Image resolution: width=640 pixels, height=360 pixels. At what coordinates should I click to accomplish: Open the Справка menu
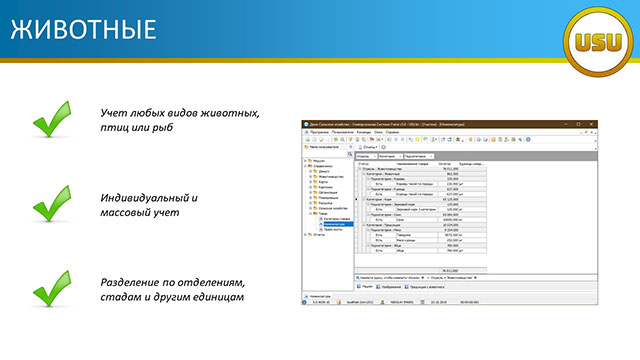tap(392, 132)
